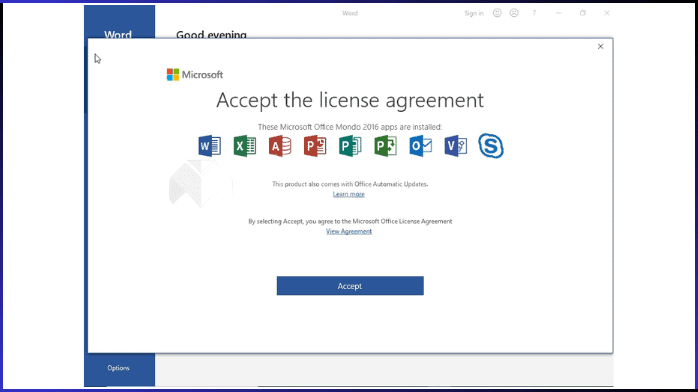Open the Learn more link
698x392 pixels.
click(x=349, y=194)
